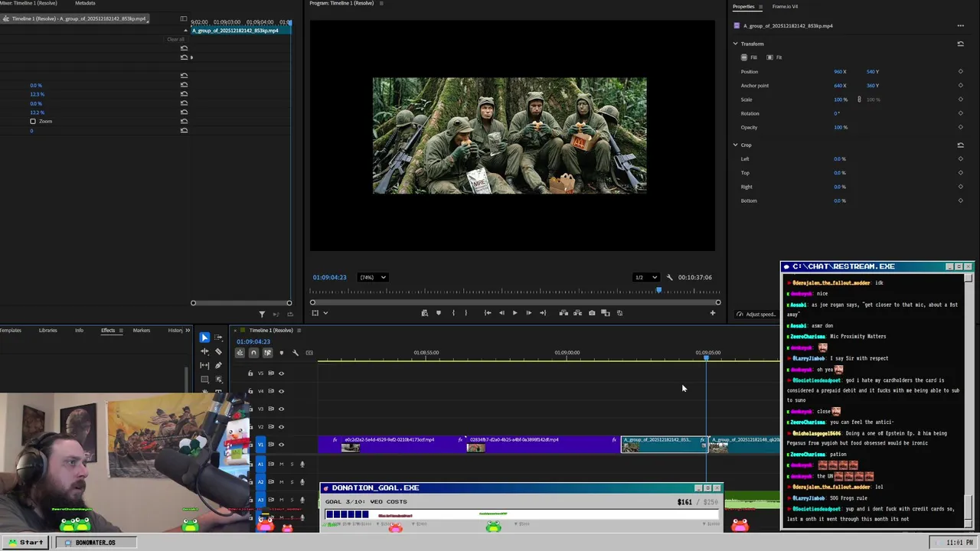Open Properties panel menu icon
The image size is (980, 551).
point(759,7)
